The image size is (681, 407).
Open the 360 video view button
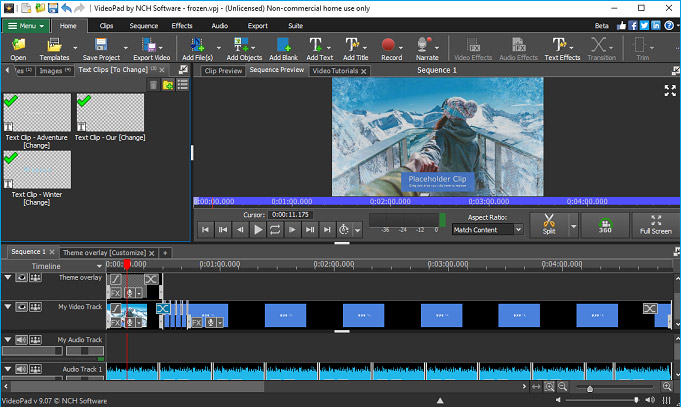tap(605, 225)
